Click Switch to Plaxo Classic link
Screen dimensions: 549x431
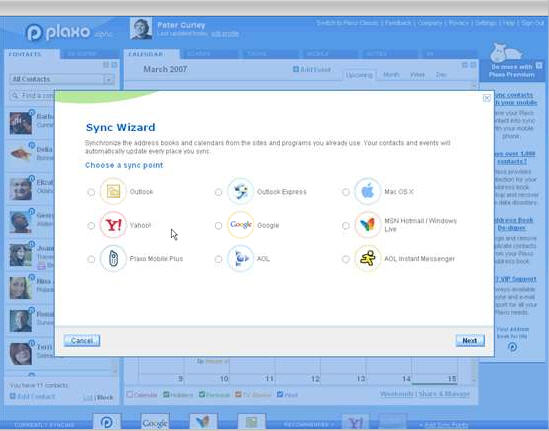tap(347, 23)
